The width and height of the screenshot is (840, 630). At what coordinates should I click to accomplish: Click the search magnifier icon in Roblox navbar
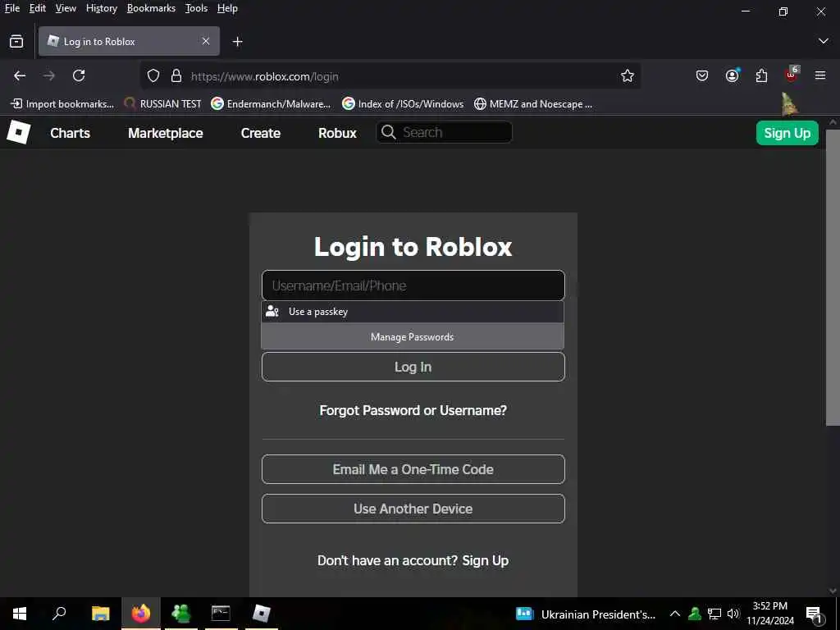coord(388,132)
